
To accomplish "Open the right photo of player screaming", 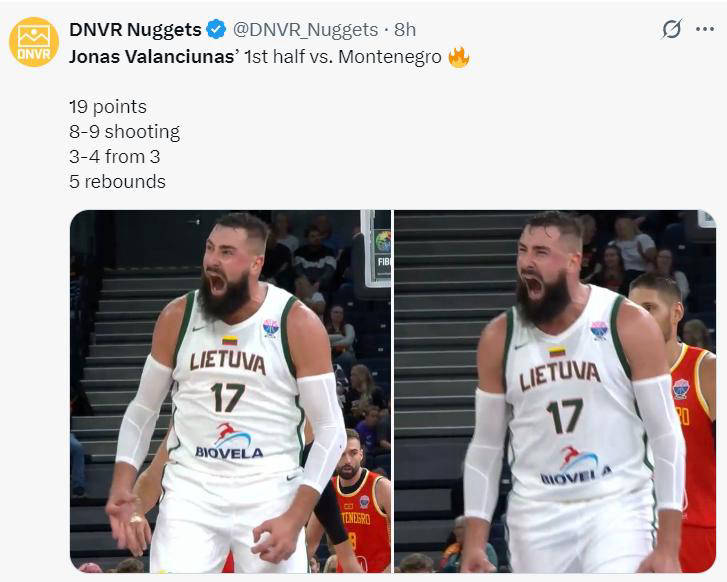I will 555,391.
